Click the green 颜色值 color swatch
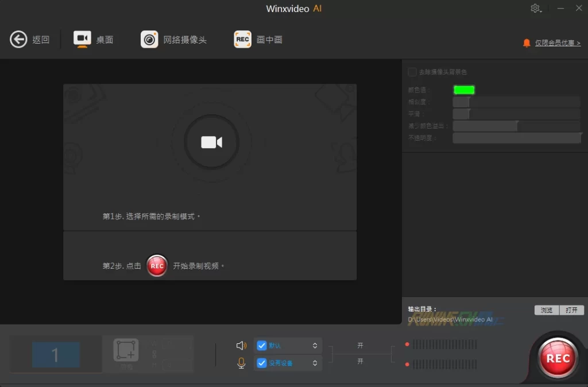Viewport: 588px width, 387px height. tap(464, 90)
